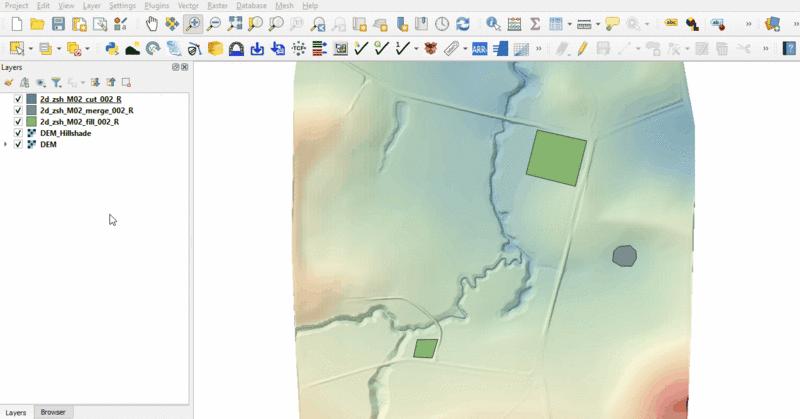This screenshot has width=800, height=419.
Task: Open the Python console icon
Action: [112, 48]
